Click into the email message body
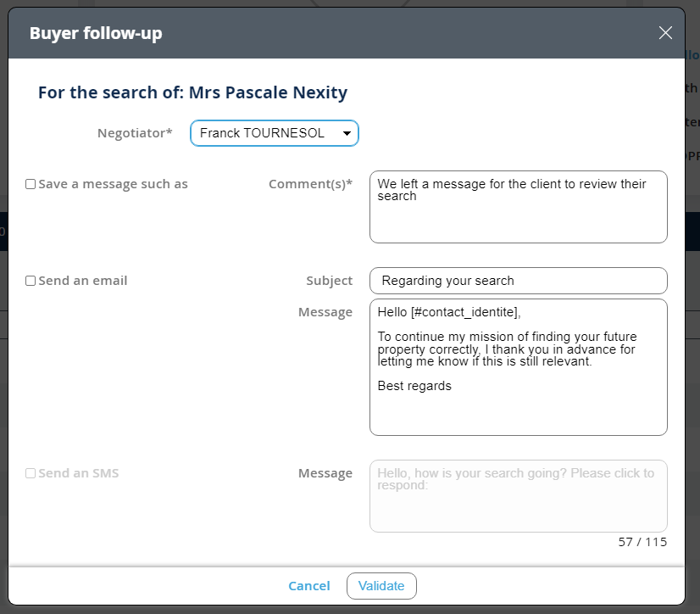Viewport: 700px width, 614px height. click(518, 366)
